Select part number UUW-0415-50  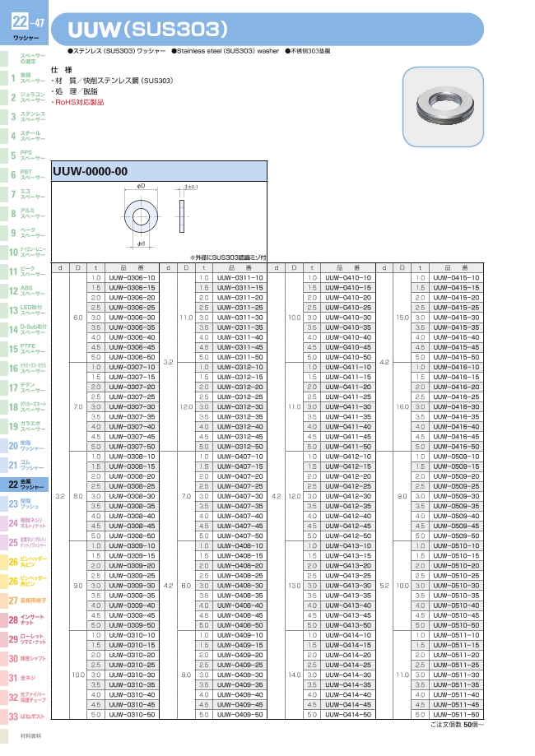(456, 357)
